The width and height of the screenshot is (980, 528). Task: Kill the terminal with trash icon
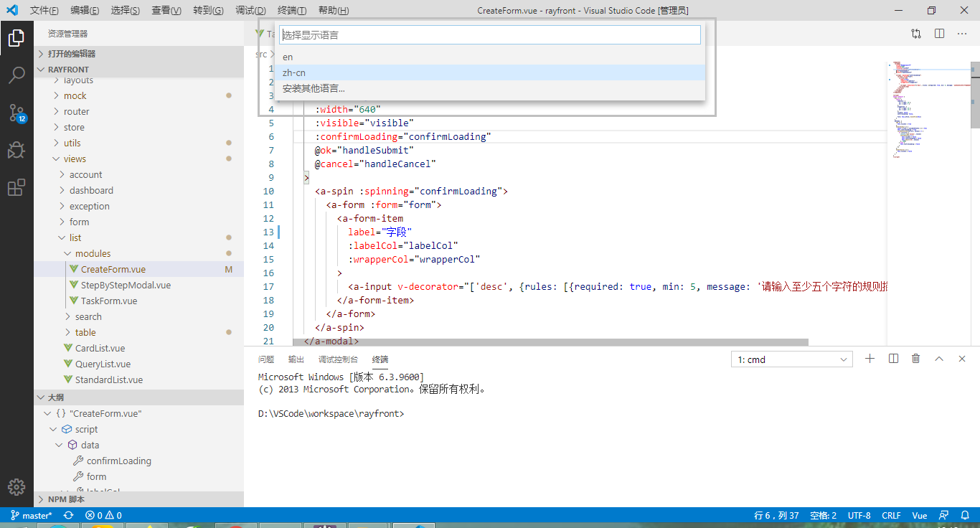tap(916, 359)
